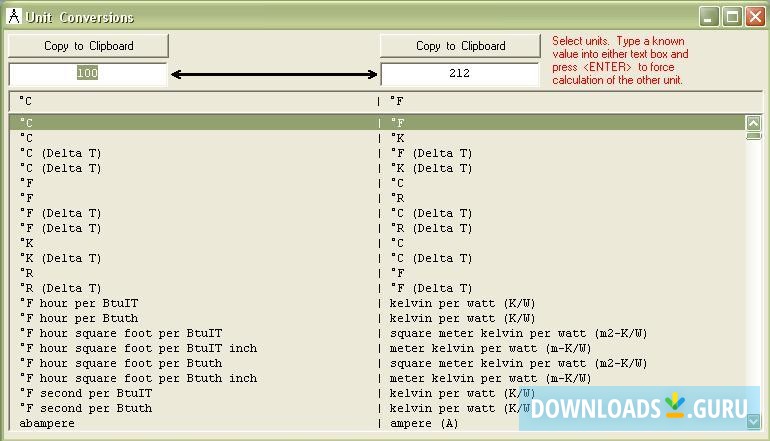Click the list scrollbar thumb

pyautogui.click(x=753, y=136)
